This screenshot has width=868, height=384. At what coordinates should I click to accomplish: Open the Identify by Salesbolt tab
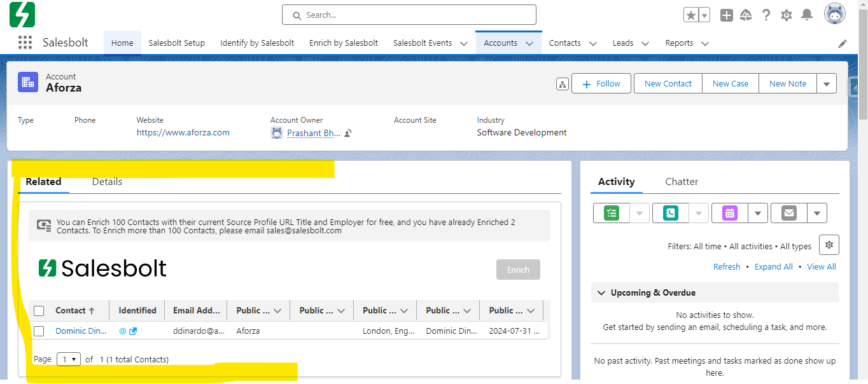257,43
